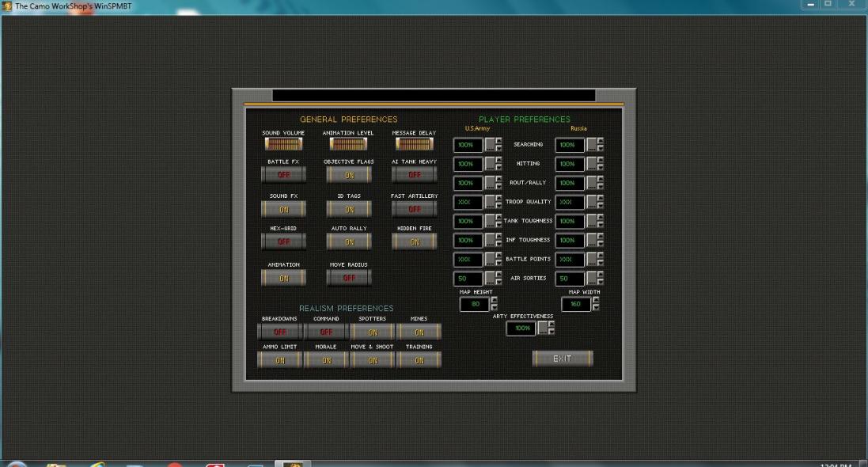Image resolution: width=868 pixels, height=467 pixels.
Task: Select Russia Air Sorties value field
Action: (569, 279)
